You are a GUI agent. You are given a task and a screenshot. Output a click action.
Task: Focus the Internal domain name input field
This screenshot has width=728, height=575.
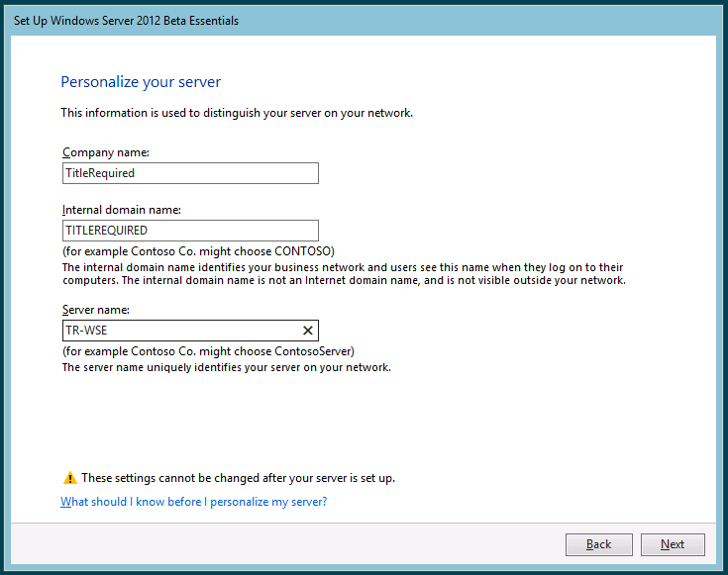[189, 231]
